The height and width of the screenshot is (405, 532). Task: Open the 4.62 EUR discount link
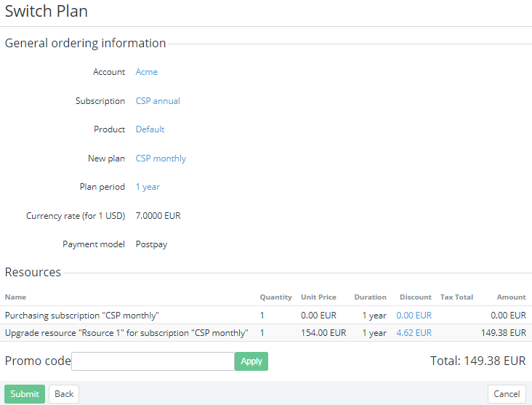(414, 333)
